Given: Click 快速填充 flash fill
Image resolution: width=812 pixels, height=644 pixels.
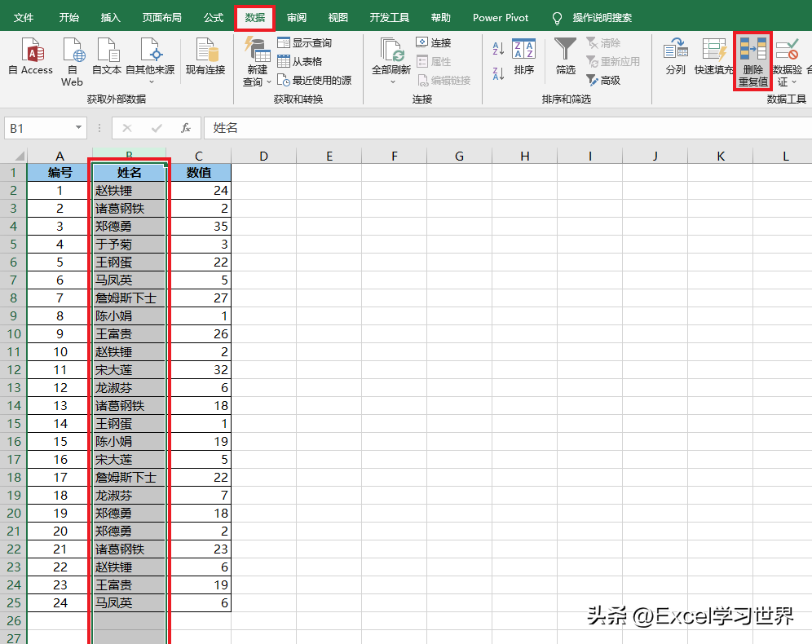Looking at the screenshot, I should click(713, 56).
